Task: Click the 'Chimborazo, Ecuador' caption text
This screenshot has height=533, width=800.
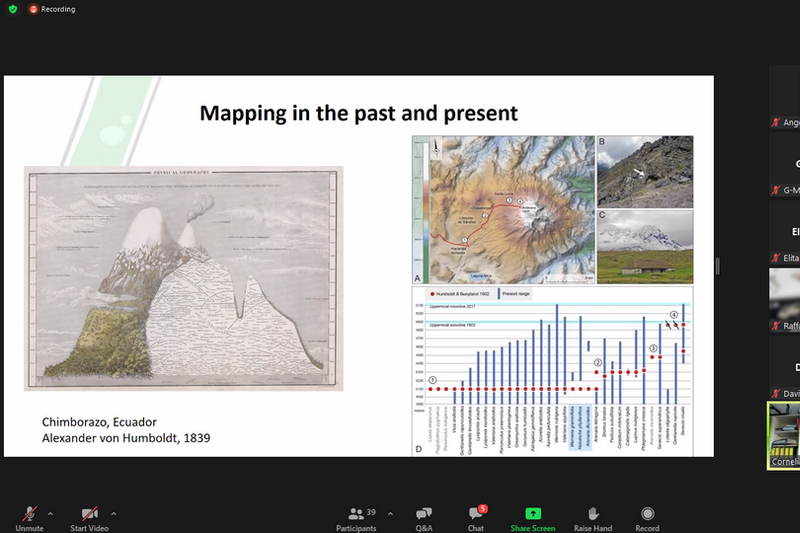Action: coord(99,422)
